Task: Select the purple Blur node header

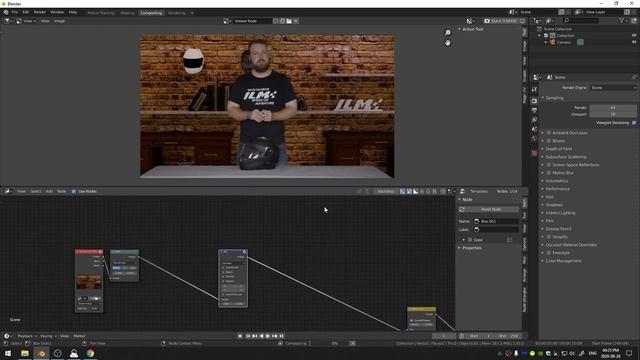Action: click(233, 251)
